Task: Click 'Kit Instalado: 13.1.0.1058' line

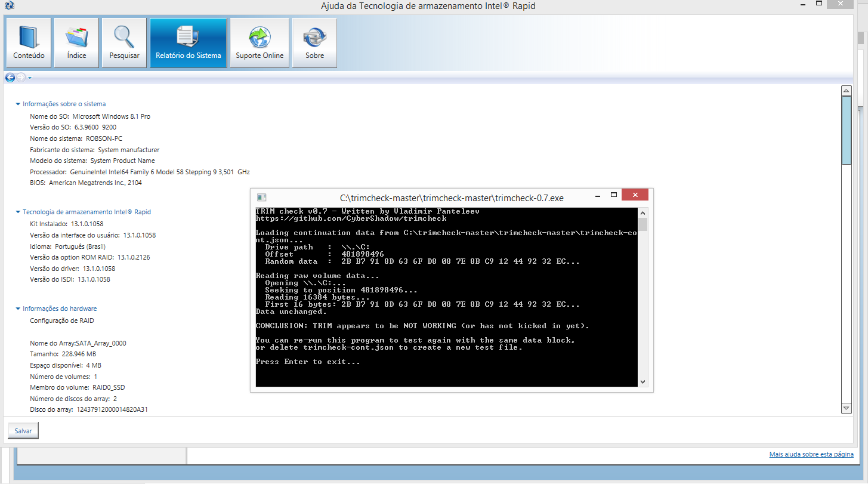Action: click(x=67, y=224)
